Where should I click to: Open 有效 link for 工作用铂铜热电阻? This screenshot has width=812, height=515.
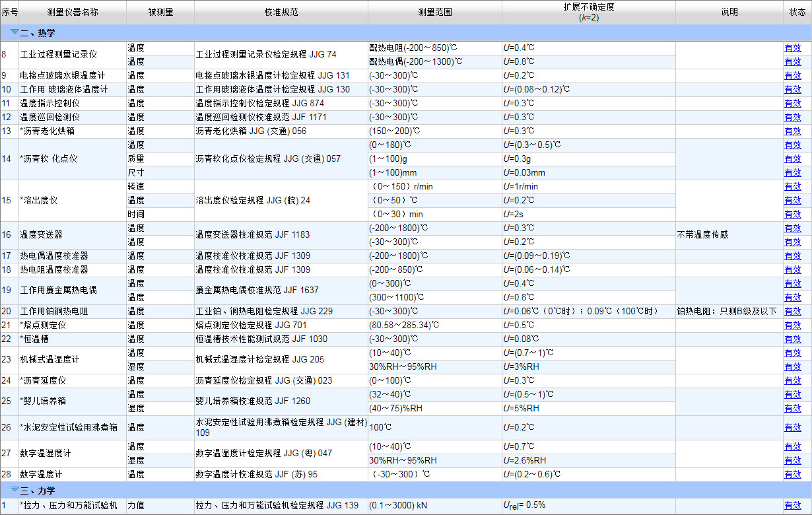792,311
